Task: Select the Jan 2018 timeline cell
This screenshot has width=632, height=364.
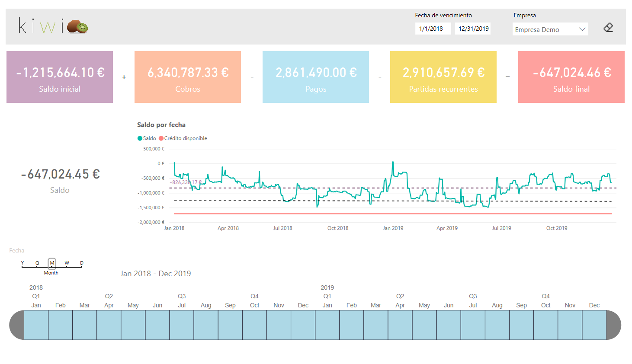Action: [36, 325]
